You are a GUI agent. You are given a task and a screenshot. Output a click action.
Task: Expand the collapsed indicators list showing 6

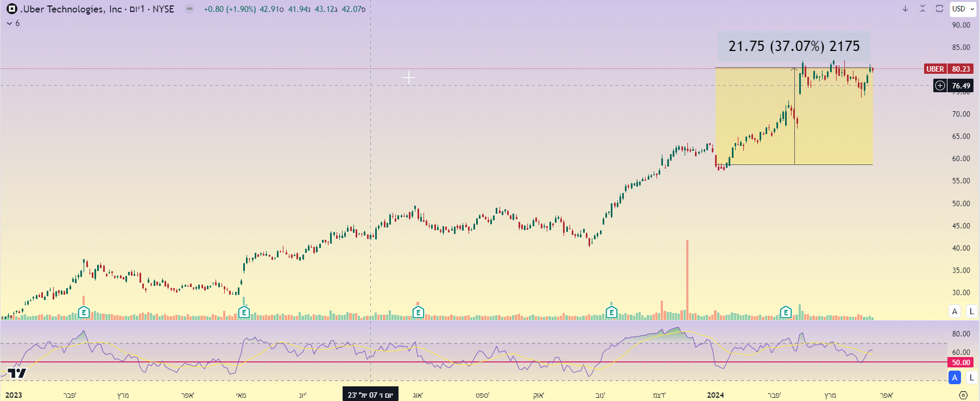(x=13, y=23)
